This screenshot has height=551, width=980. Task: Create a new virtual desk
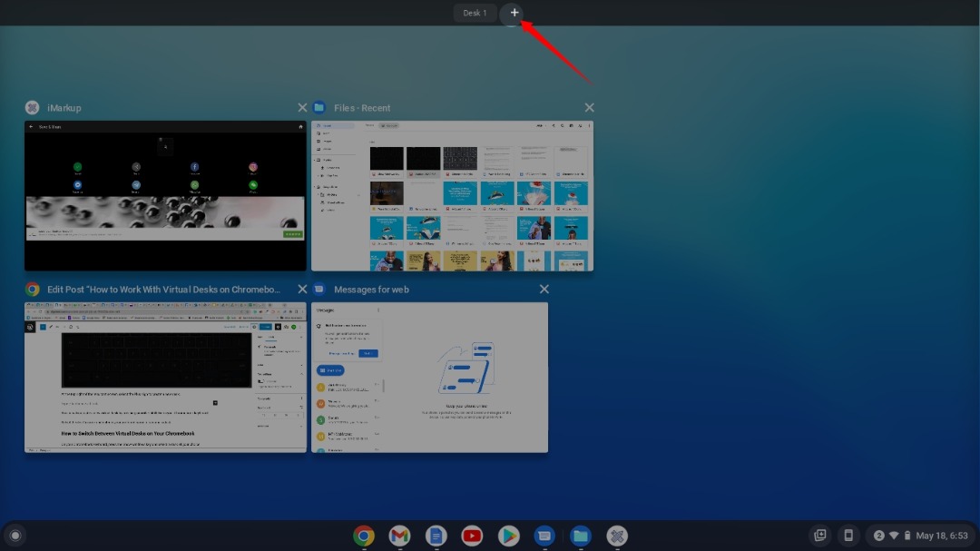click(514, 13)
